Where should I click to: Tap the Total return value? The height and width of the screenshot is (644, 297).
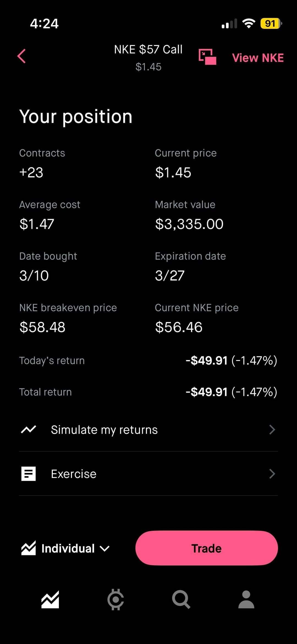[231, 392]
